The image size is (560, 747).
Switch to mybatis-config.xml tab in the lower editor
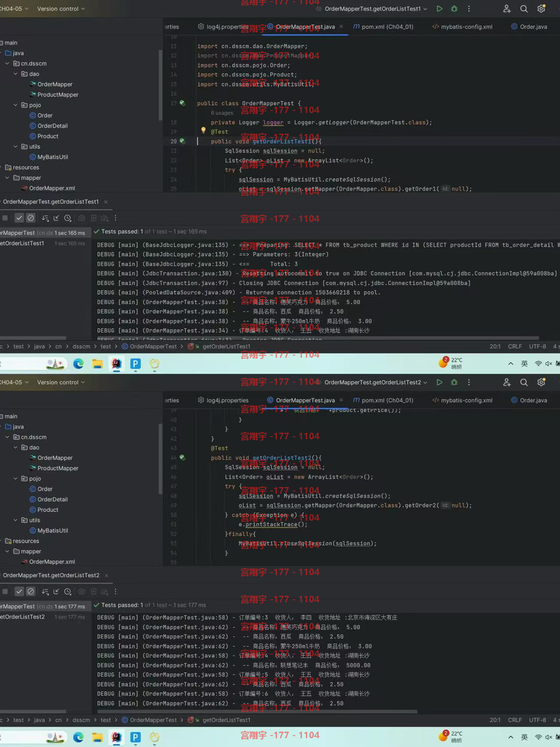(462, 400)
